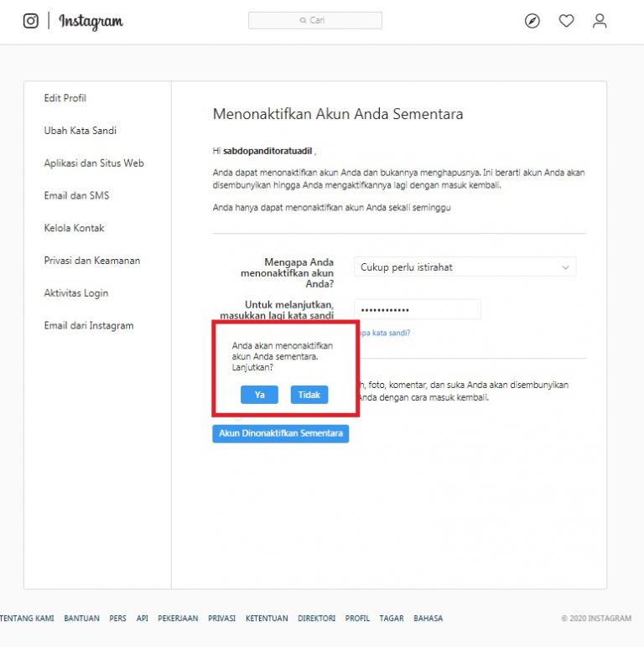This screenshot has width=644, height=647.
Task: Open the TAGAR footer link
Action: pyautogui.click(x=392, y=619)
